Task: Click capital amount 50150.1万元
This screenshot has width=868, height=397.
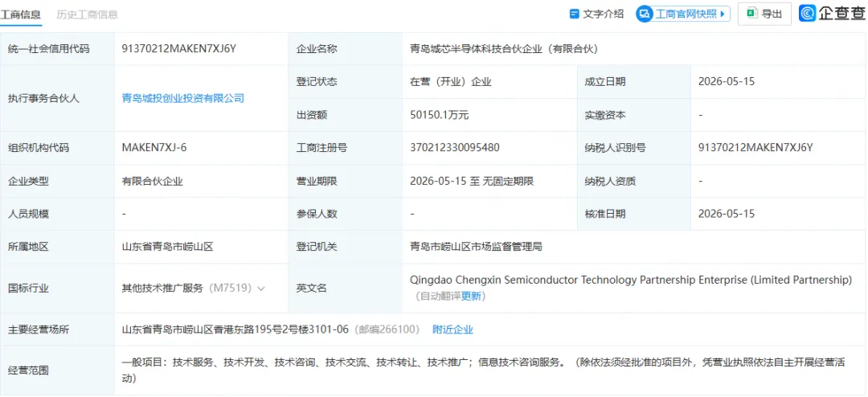Action: 440,115
